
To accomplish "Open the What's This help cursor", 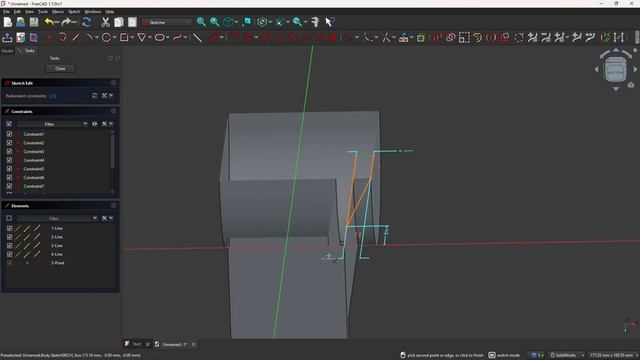I will click(x=329, y=22).
